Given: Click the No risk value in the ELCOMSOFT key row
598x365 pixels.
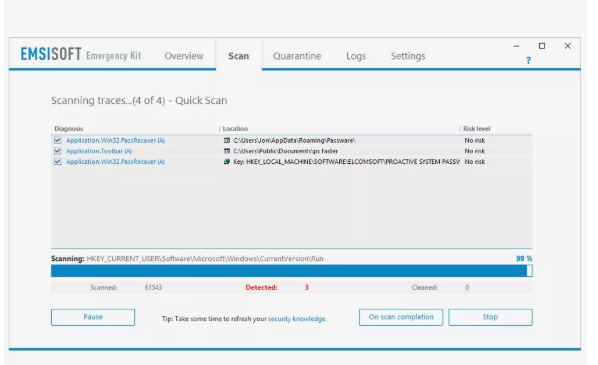Looking at the screenshot, I should (475, 162).
